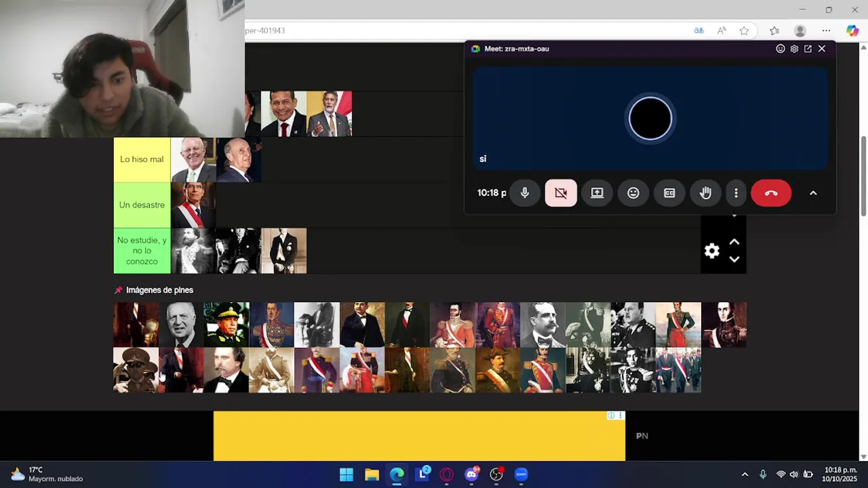
Task: Raise hand in Meet call
Action: coord(705,193)
